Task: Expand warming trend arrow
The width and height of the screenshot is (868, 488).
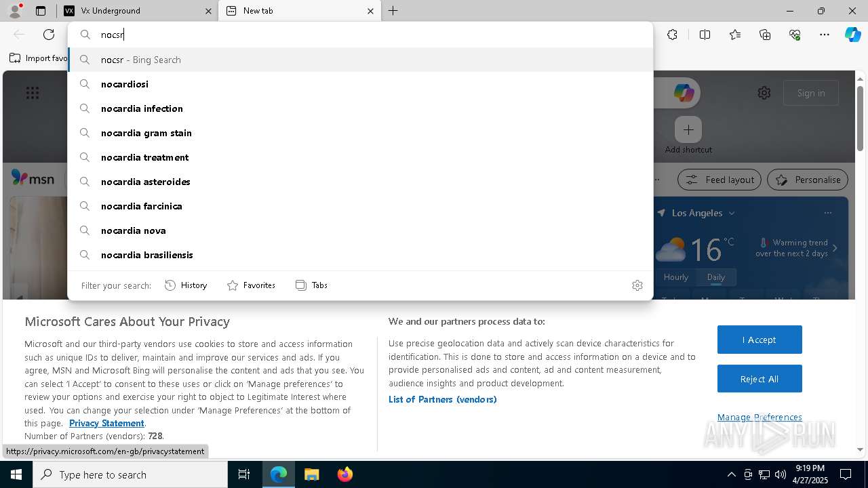Action: tap(835, 248)
